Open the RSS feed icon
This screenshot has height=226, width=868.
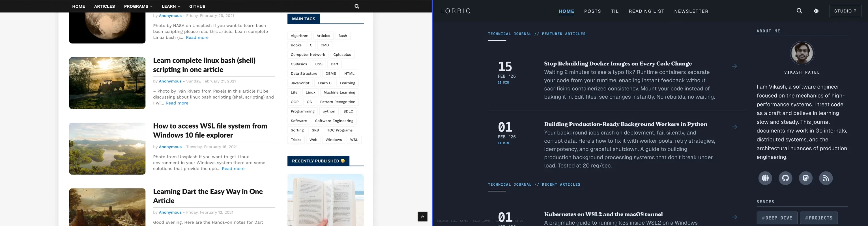point(826,178)
